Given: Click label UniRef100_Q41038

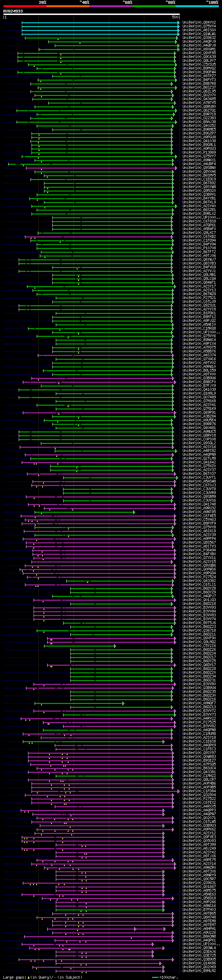Looking at the screenshot, I should [199, 141].
